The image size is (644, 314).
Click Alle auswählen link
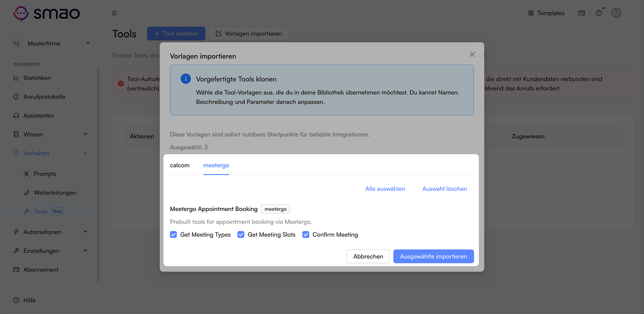(385, 189)
